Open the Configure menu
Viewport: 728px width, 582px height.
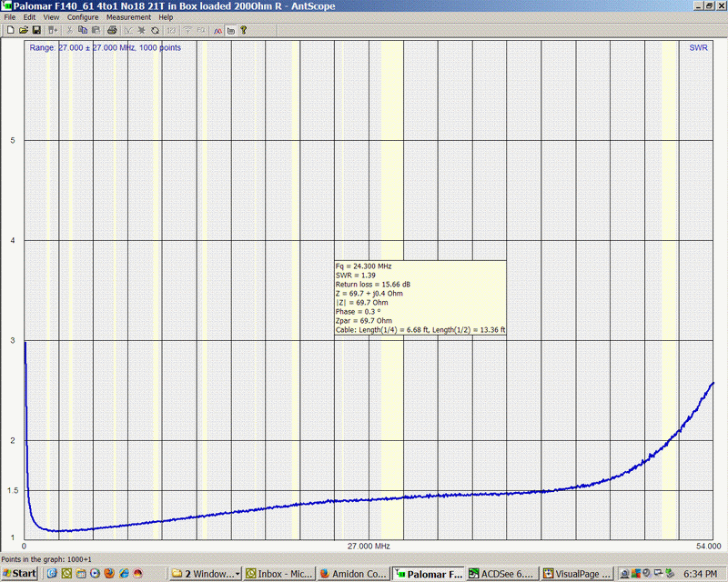tap(83, 17)
